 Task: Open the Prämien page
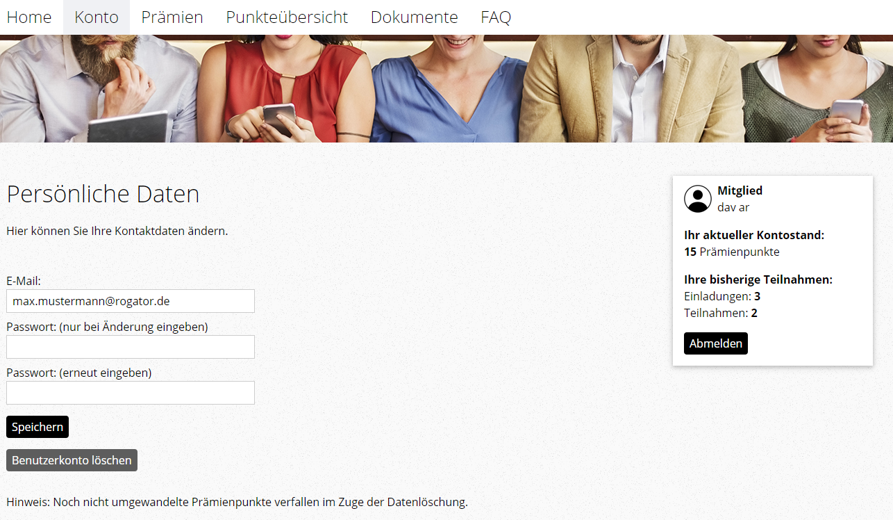(172, 17)
